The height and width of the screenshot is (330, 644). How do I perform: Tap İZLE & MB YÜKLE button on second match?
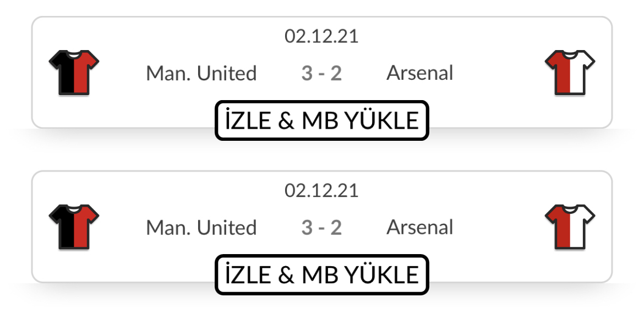[x=322, y=275]
